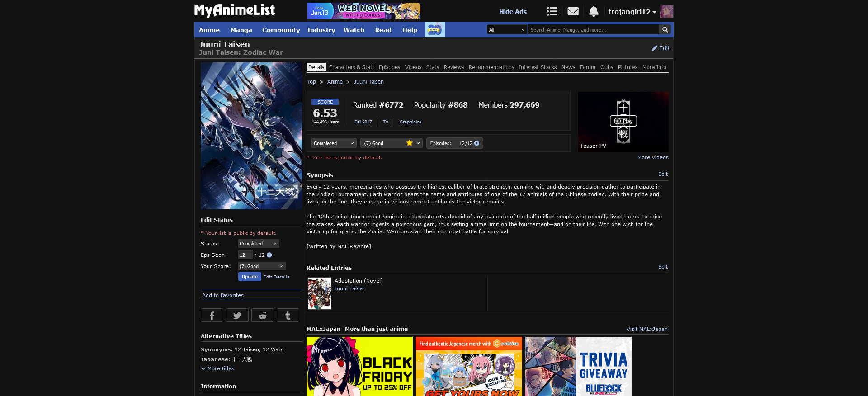Share on Twitter icon
The height and width of the screenshot is (396, 868).
pyautogui.click(x=237, y=316)
